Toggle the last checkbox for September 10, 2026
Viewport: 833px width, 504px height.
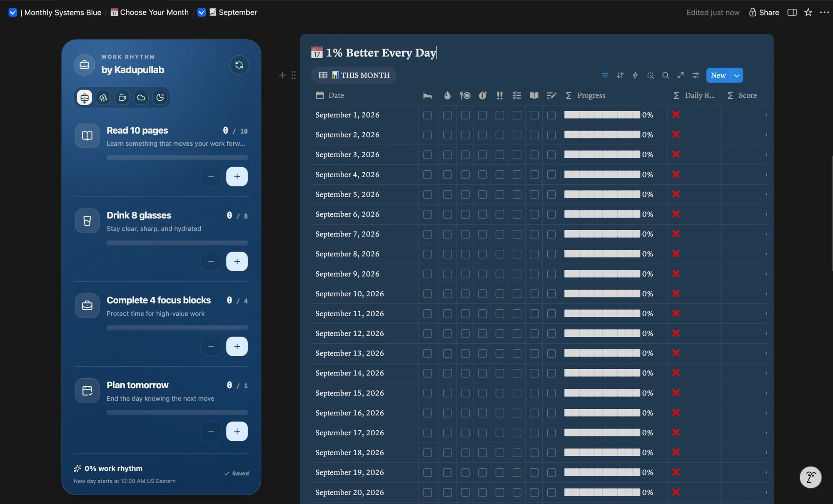pyautogui.click(x=551, y=294)
